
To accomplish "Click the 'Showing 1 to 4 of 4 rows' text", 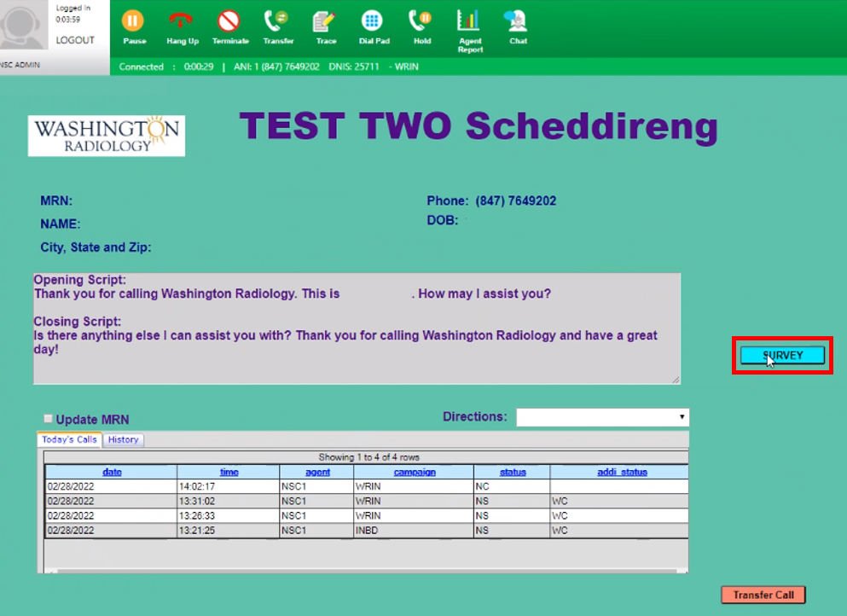I will 369,457.
